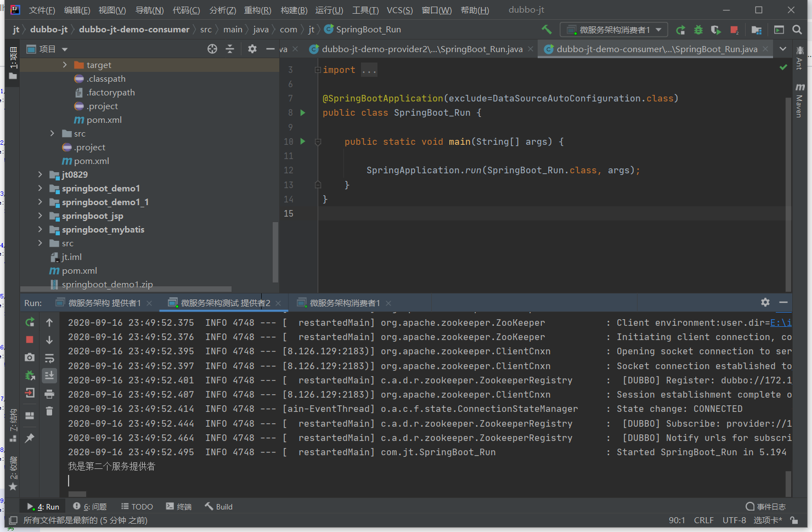Screen dimensions: 812x532
Task: Toggle tool window quick access icon in status bar
Action: click(x=13, y=520)
